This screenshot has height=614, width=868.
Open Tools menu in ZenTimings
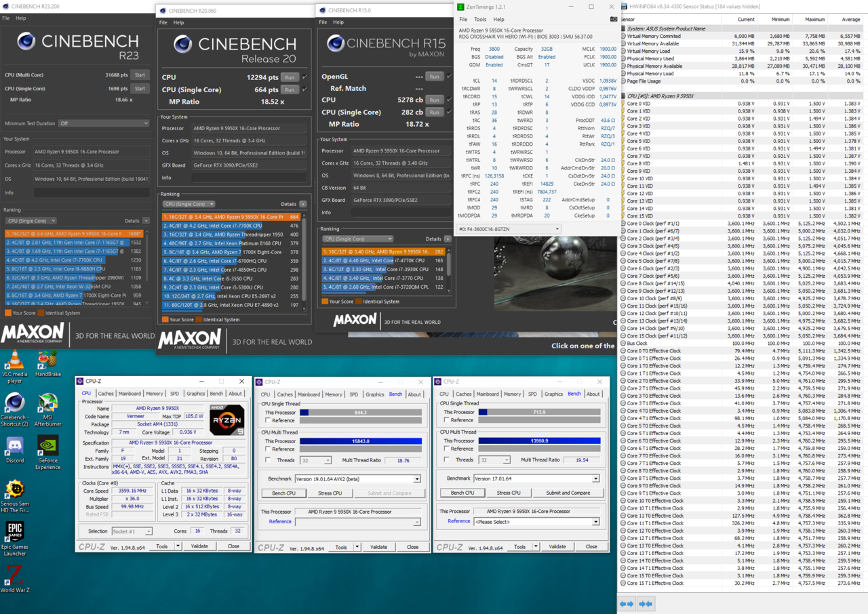[x=480, y=19]
